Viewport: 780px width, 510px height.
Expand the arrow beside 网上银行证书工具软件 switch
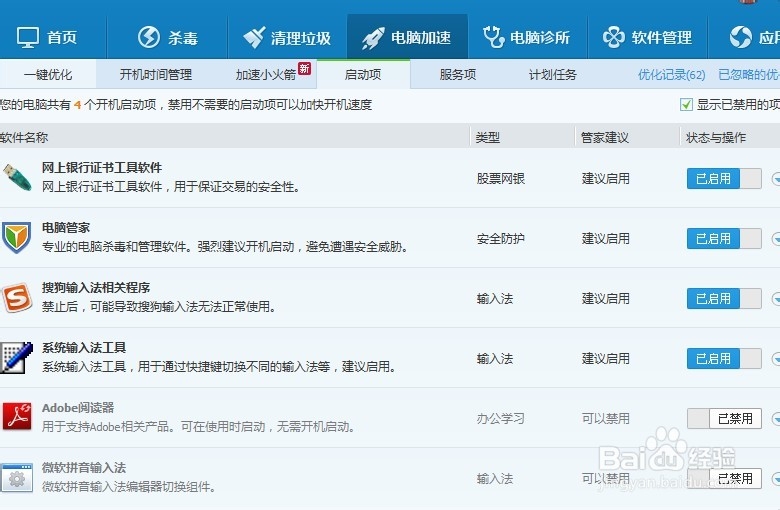(776, 179)
